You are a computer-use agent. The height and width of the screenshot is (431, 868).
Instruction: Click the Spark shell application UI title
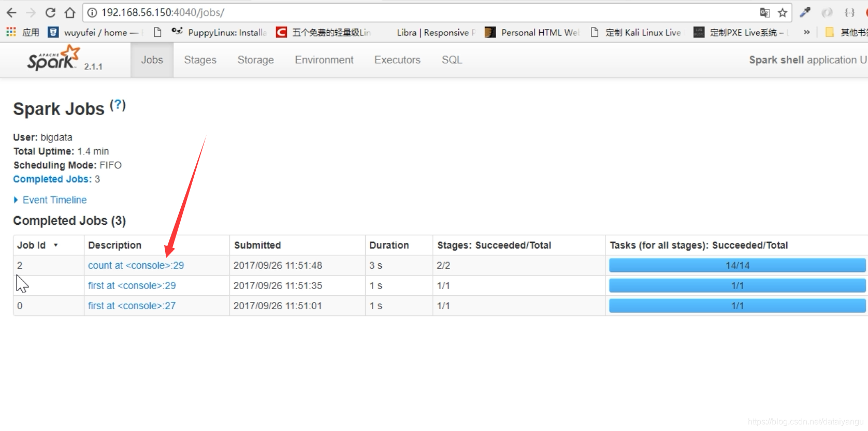click(x=808, y=60)
